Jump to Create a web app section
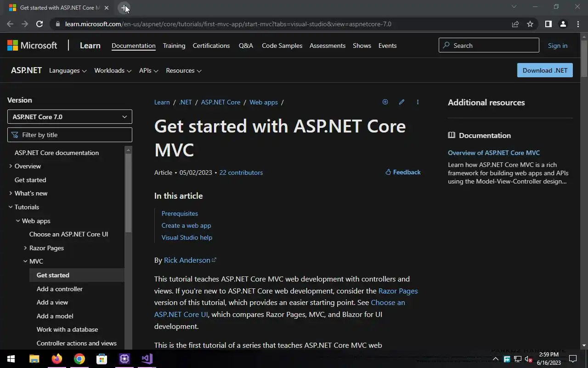The width and height of the screenshot is (588, 368). [x=186, y=225]
